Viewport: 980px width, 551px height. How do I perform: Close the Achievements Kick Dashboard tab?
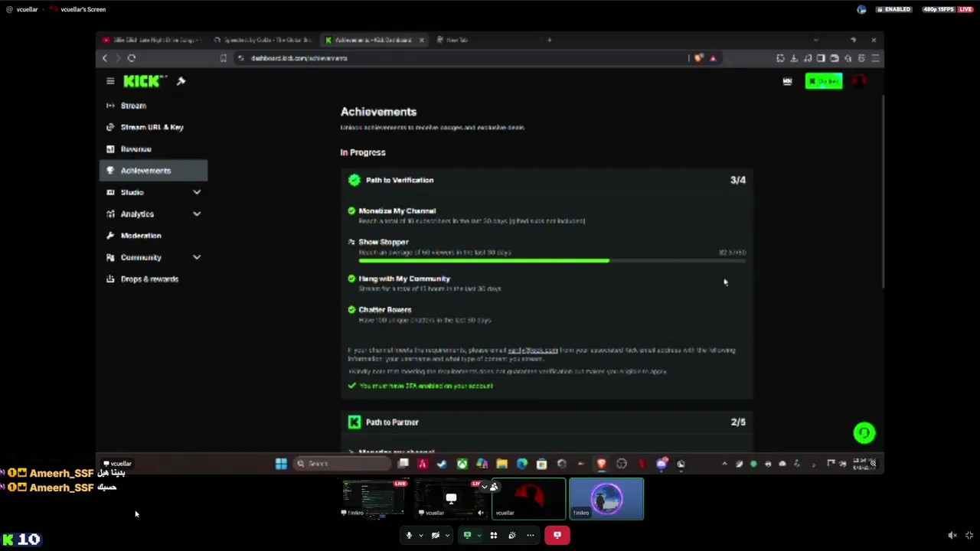click(x=421, y=40)
